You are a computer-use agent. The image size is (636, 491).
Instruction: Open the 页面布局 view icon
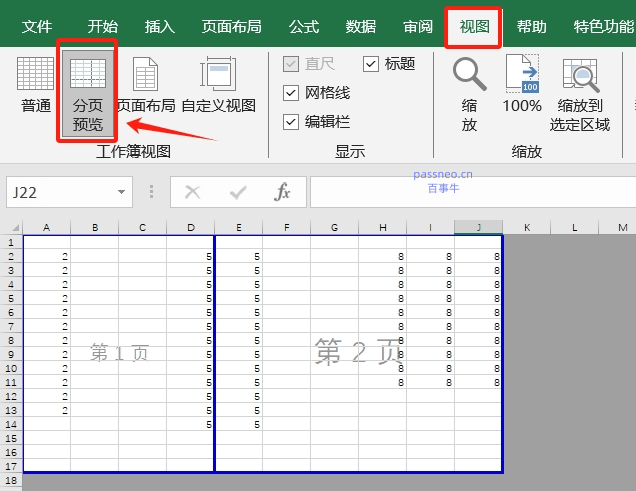tap(145, 84)
